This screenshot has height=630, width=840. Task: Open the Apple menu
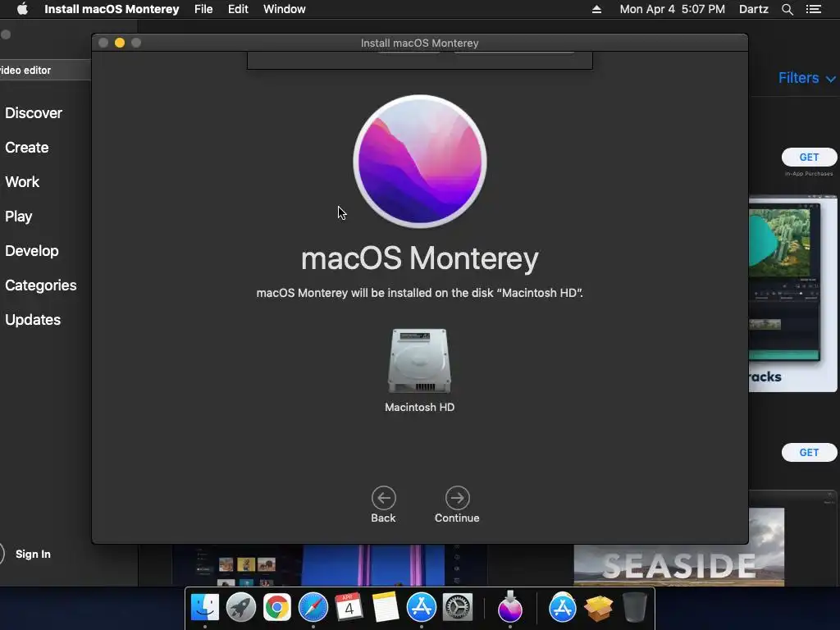tap(22, 9)
